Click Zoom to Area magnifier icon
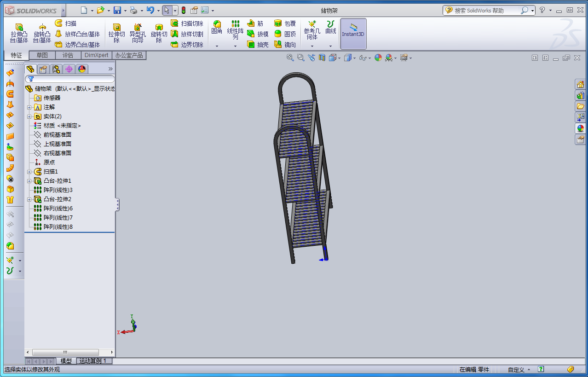This screenshot has height=377, width=588. [x=300, y=58]
